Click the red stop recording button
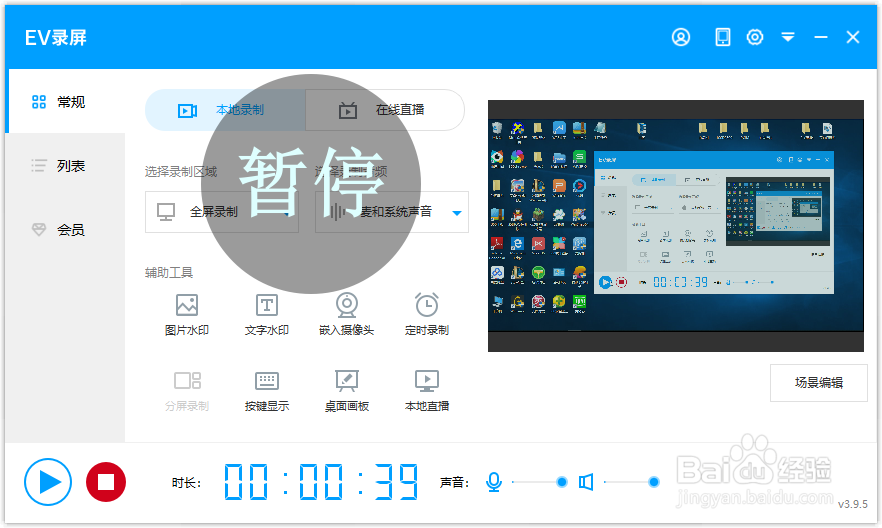 pos(106,482)
